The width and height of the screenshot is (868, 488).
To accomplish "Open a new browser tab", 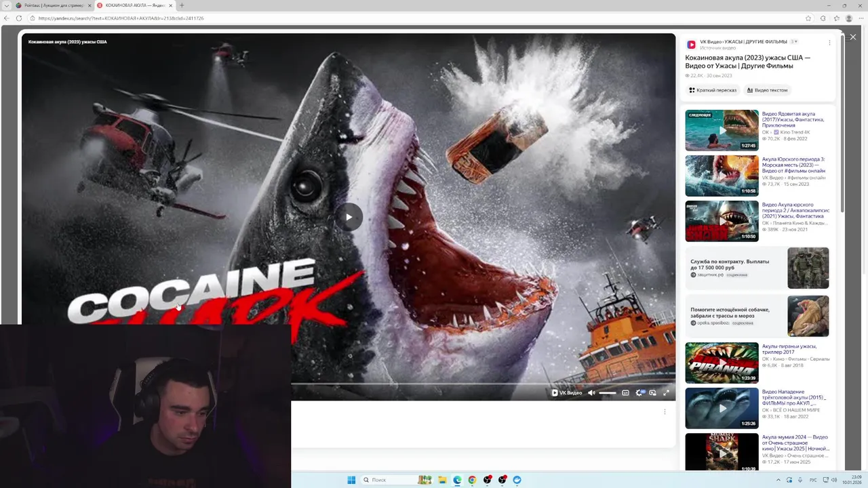I will (x=182, y=5).
